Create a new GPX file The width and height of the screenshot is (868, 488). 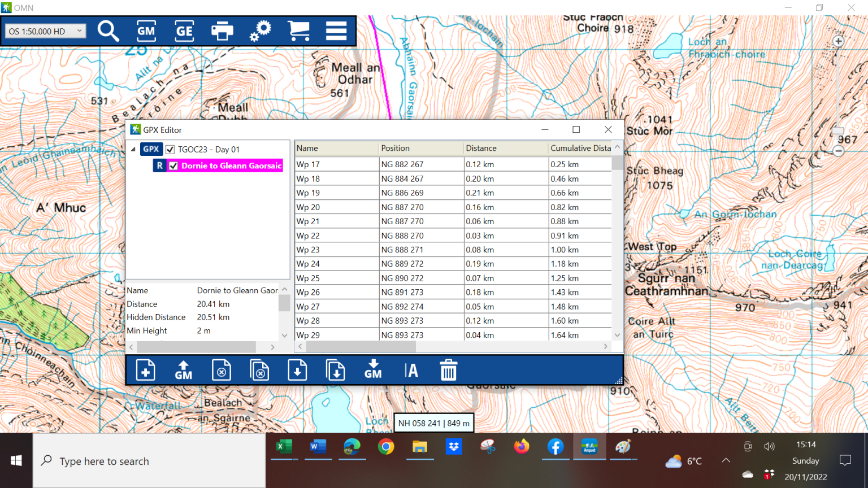coord(146,370)
